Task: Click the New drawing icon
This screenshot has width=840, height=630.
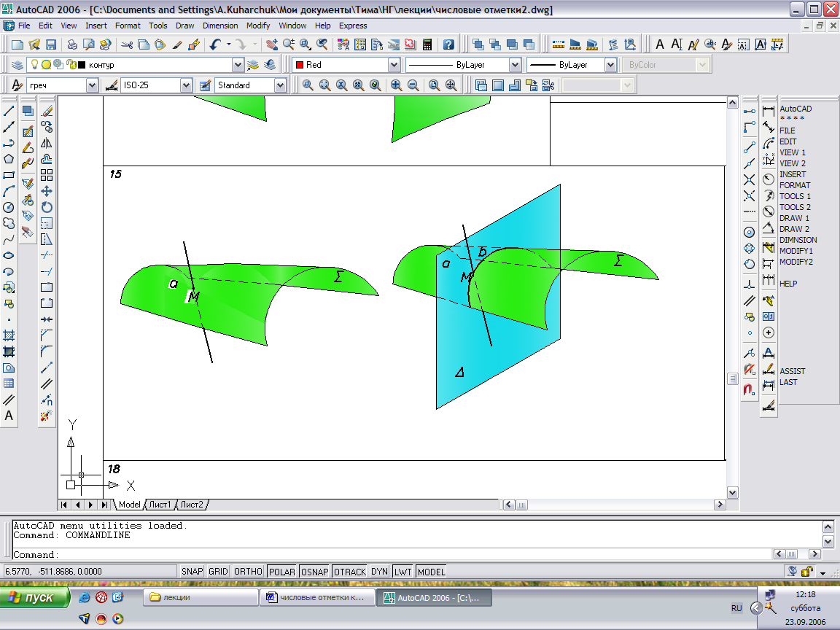Action: tap(17, 44)
